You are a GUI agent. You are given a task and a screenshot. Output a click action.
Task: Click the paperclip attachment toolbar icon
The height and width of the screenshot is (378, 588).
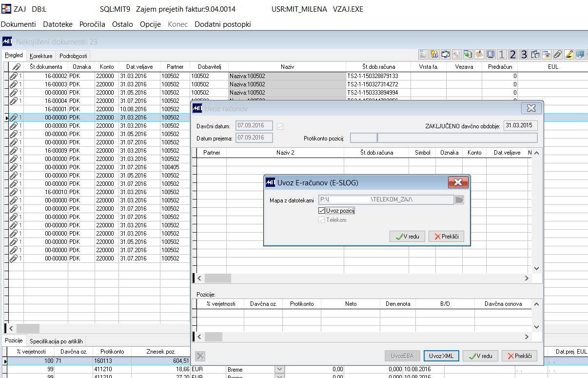coord(557,54)
